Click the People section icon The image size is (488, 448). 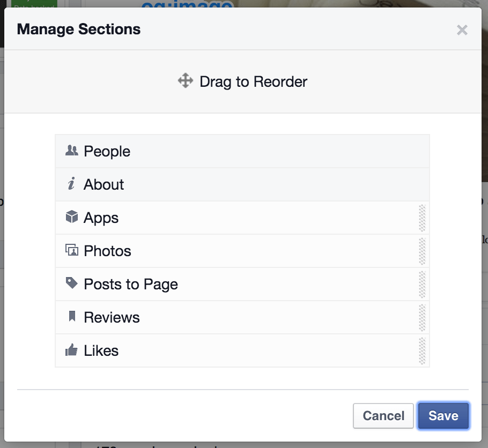tap(72, 151)
